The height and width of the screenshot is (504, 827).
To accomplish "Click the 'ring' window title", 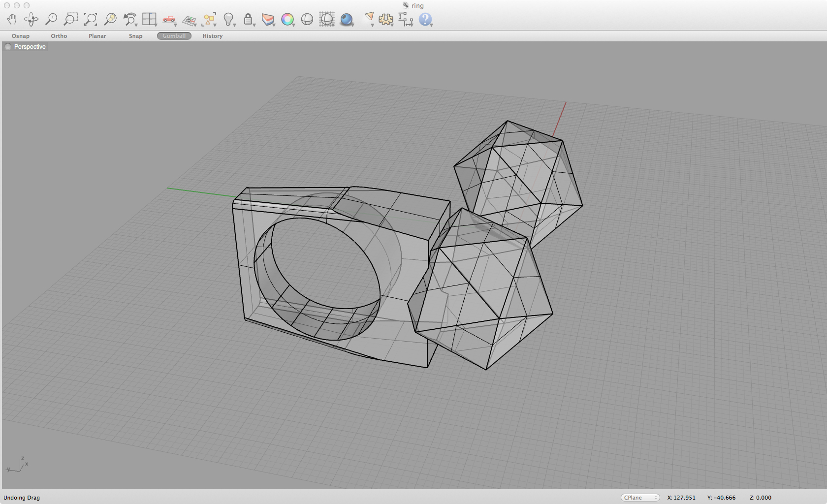I will 417,5.
